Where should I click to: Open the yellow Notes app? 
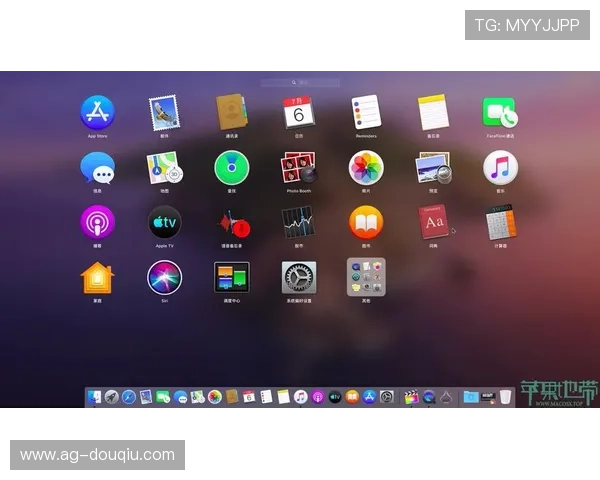[433, 112]
